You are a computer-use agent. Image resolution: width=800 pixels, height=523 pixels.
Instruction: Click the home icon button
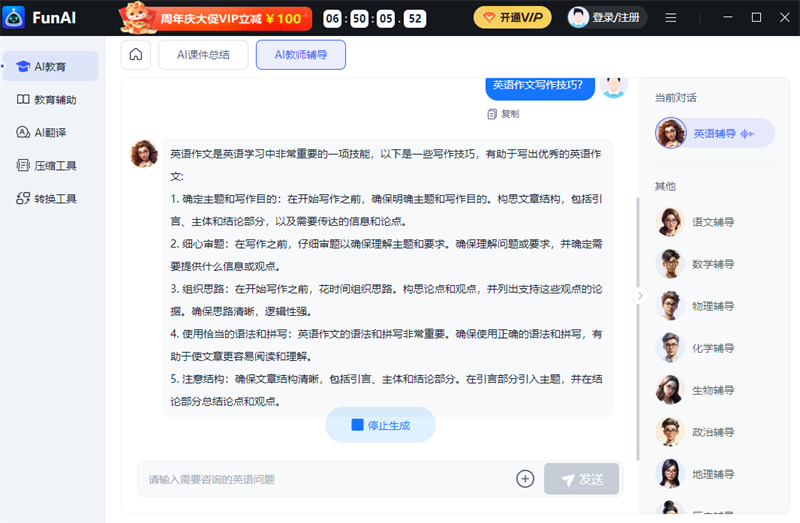pyautogui.click(x=136, y=55)
